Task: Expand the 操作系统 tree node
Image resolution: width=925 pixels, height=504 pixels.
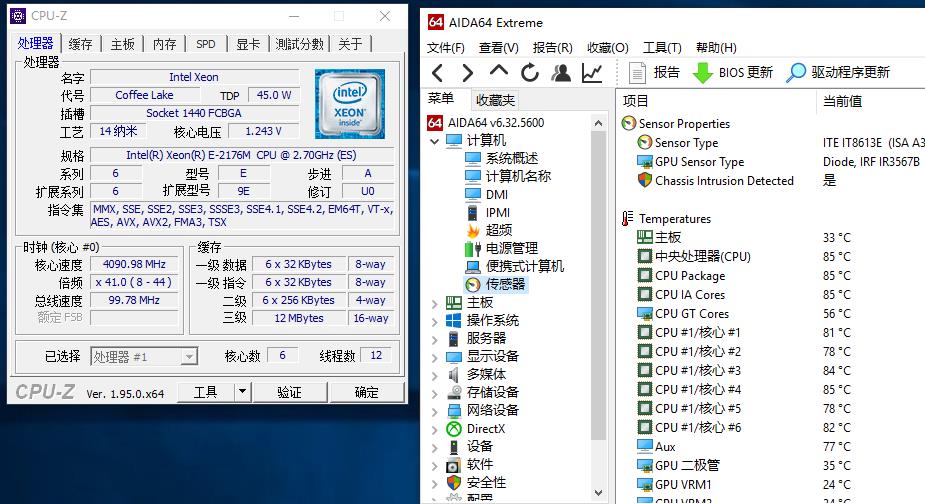Action: (x=435, y=322)
